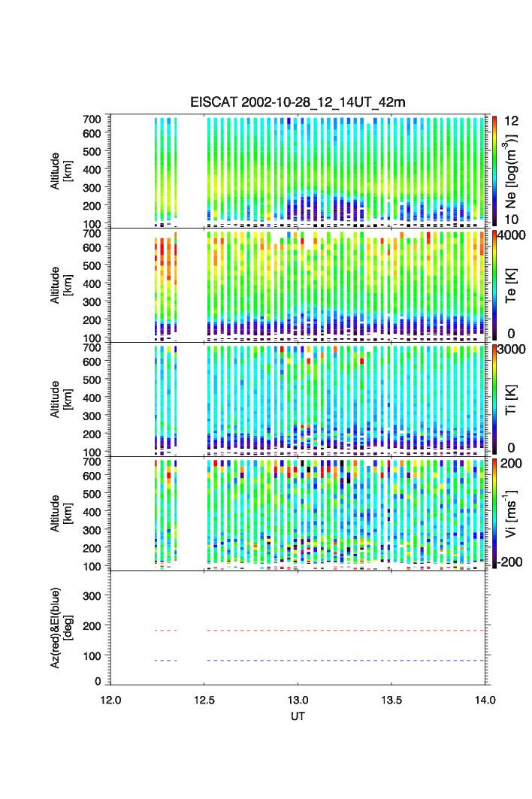Select the blue dashed elevation line
The width and height of the screenshot is (532, 799).
point(347,661)
